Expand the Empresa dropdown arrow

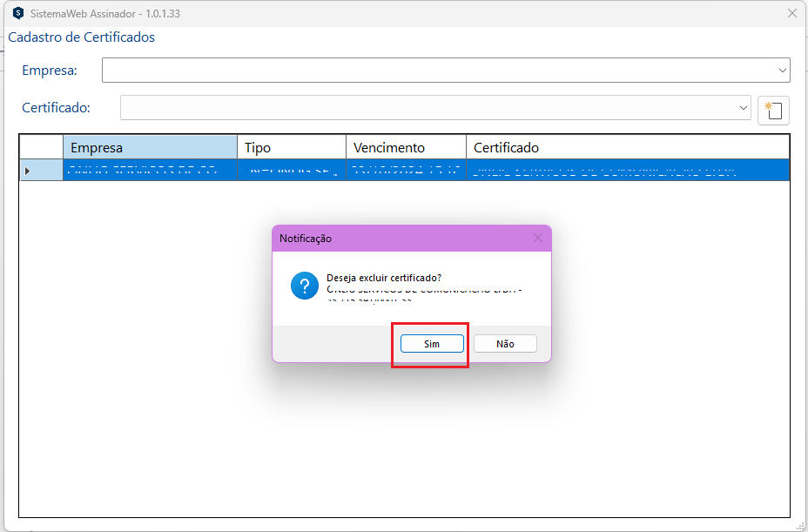[782, 71]
